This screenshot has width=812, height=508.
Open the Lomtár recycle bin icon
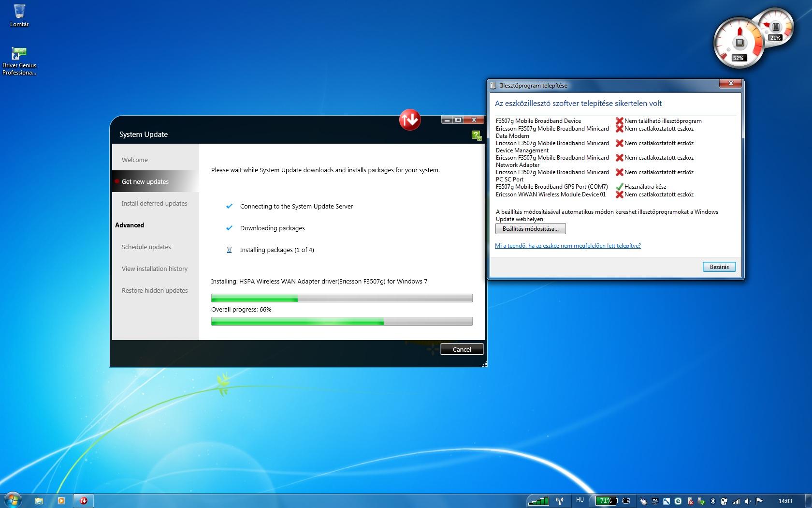click(19, 15)
